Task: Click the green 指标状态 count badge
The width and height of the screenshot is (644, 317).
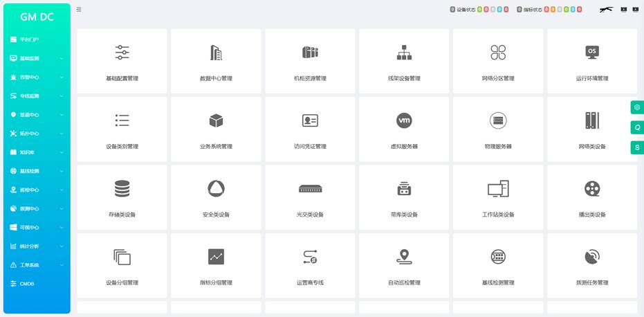Action: click(x=567, y=10)
